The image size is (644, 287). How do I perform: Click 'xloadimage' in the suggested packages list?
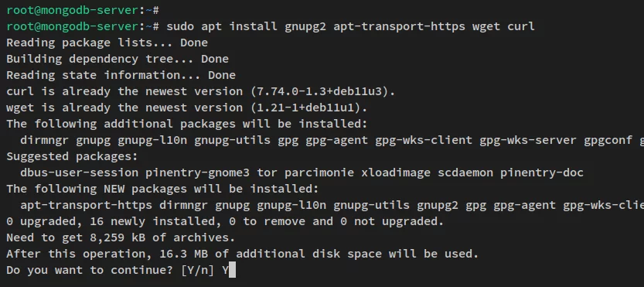[x=396, y=173]
